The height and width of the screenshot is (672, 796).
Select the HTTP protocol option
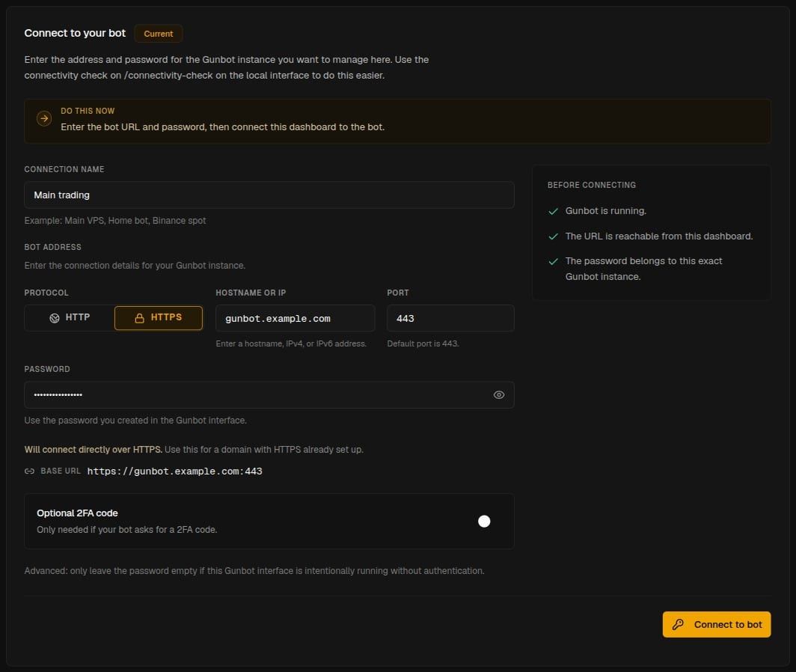[70, 317]
